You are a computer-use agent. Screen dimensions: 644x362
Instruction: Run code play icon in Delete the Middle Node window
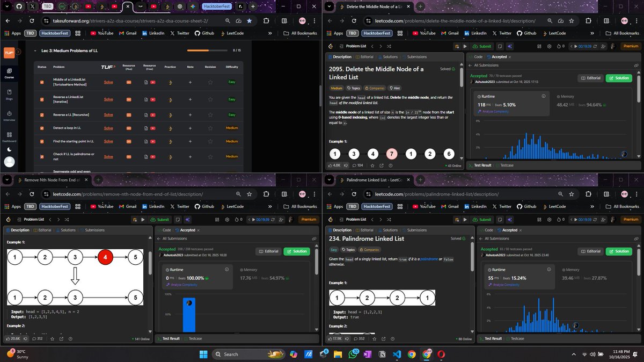coord(465,46)
